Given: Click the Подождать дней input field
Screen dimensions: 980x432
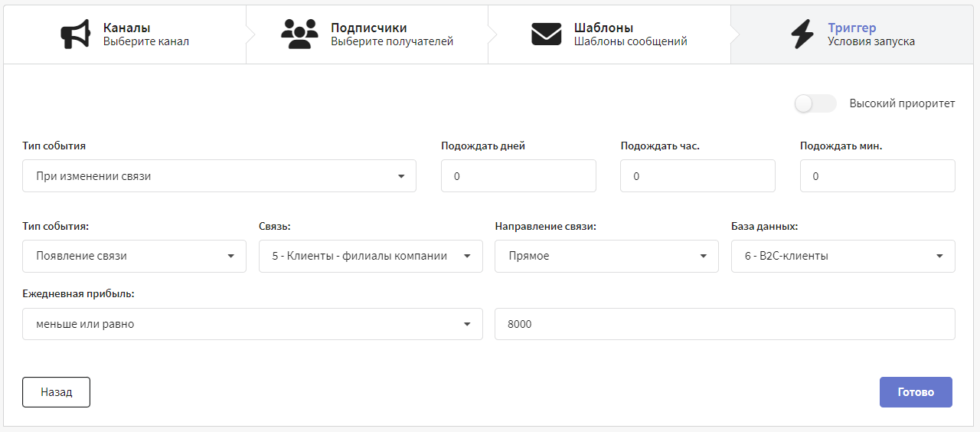Looking at the screenshot, I should tap(518, 176).
